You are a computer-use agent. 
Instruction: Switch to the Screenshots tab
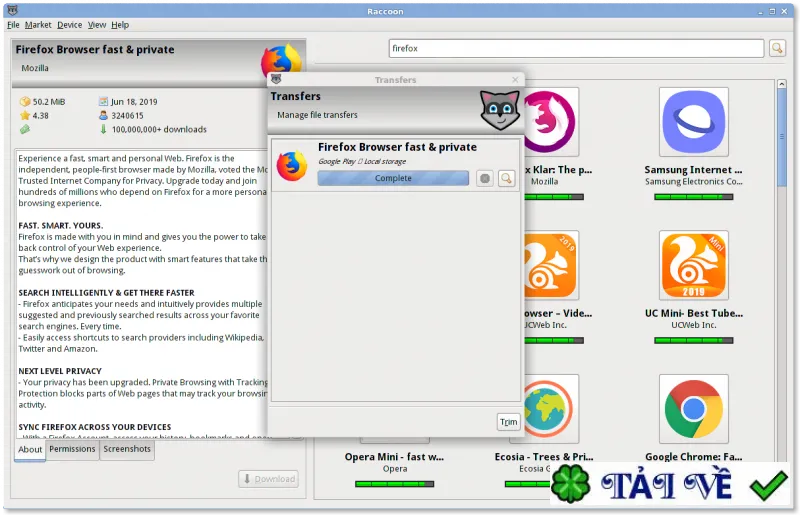pos(127,449)
